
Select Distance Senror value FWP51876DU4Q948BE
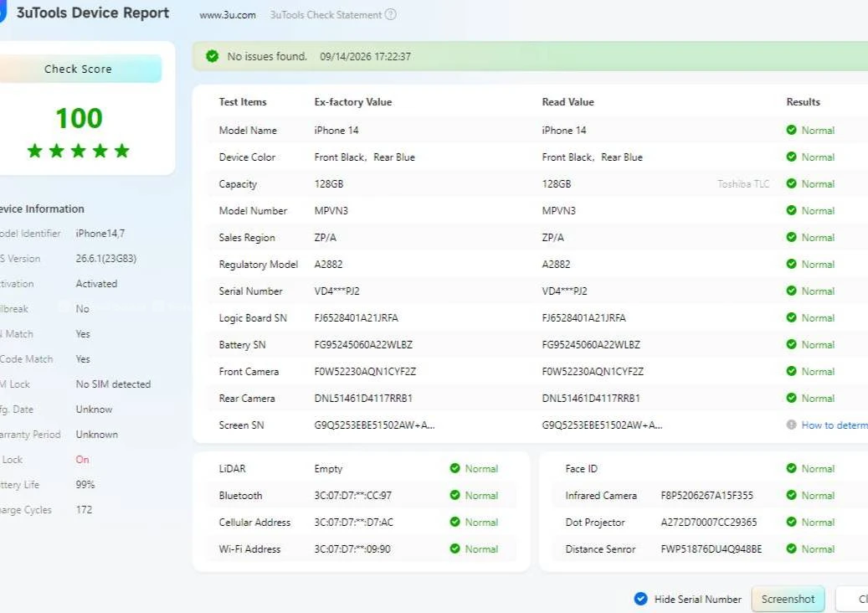[x=711, y=549]
